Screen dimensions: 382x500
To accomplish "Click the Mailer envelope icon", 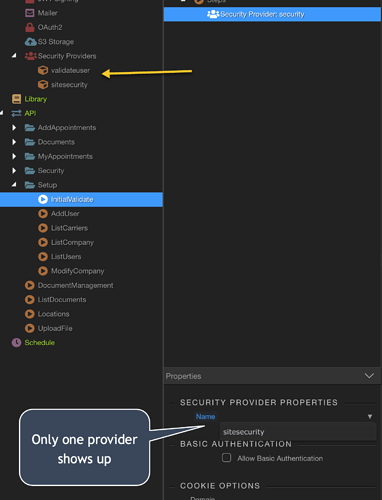I will point(30,13).
